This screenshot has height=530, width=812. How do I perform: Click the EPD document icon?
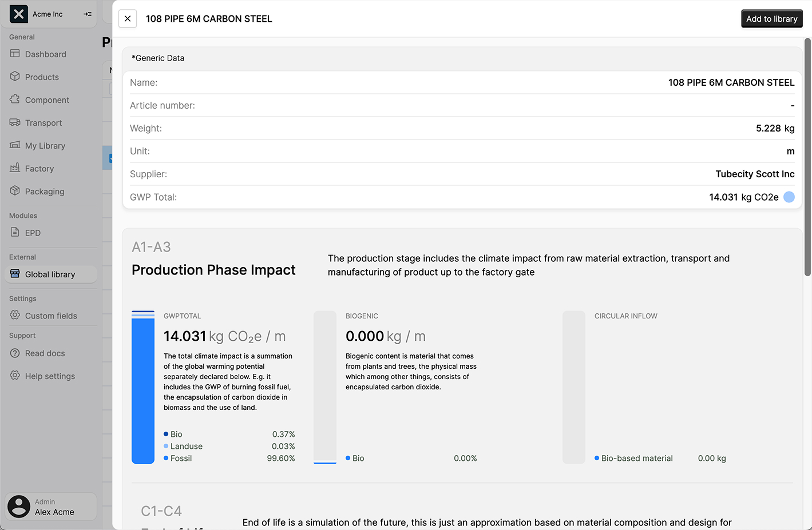pos(15,233)
